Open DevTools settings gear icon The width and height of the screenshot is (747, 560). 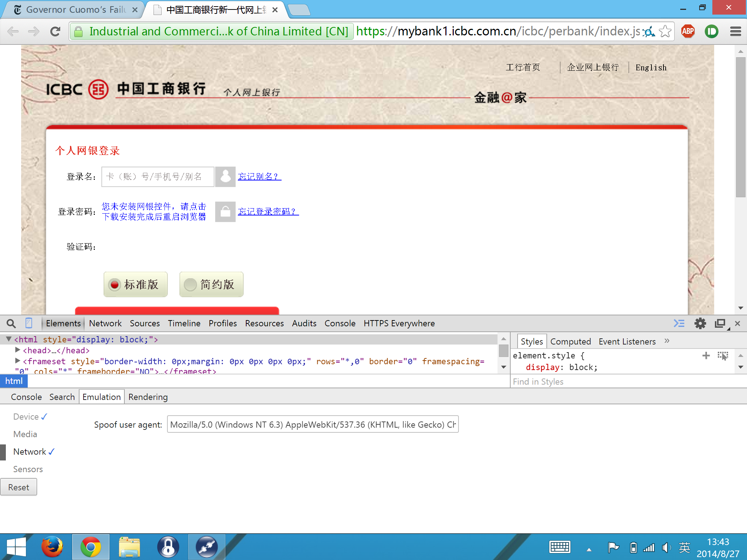point(700,323)
